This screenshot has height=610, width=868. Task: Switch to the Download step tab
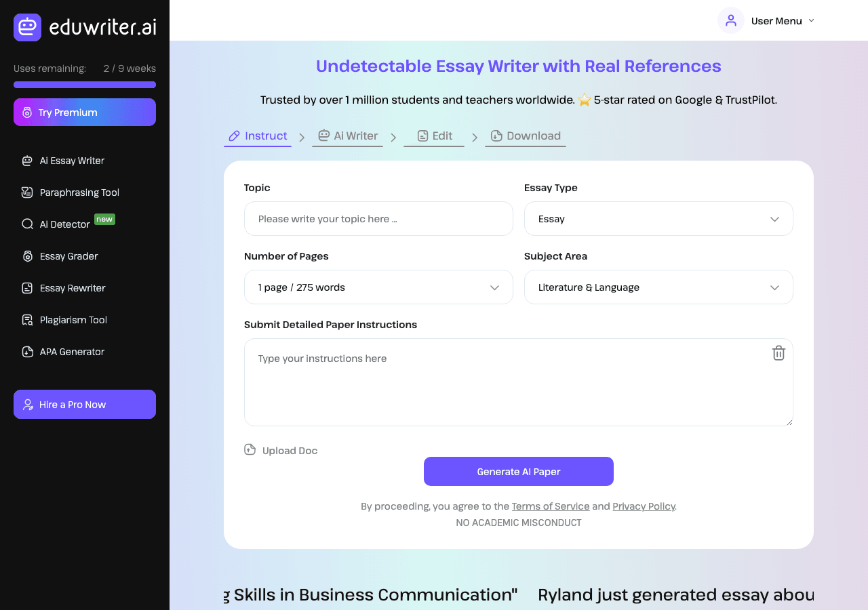point(526,136)
